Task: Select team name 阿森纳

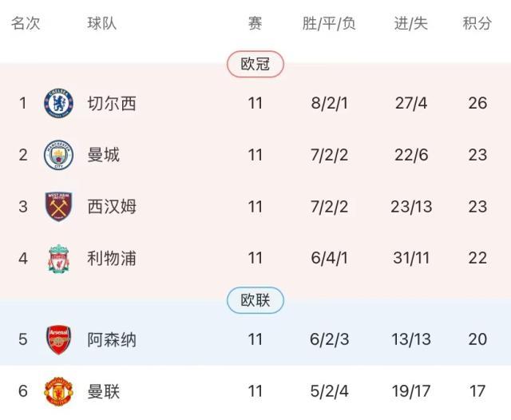Action: click(x=112, y=339)
